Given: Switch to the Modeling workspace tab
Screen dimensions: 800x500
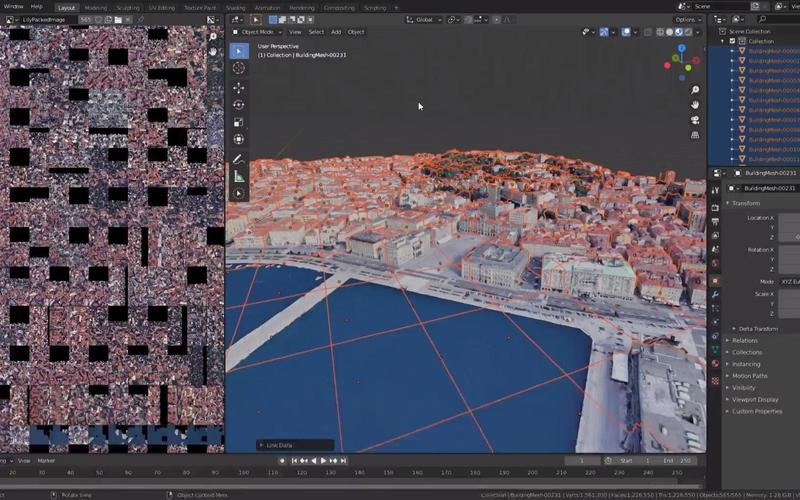Looking at the screenshot, I should (x=95, y=8).
